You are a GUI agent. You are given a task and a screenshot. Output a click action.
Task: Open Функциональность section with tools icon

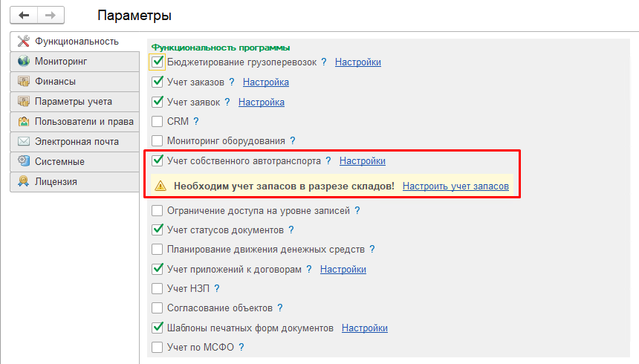(24, 41)
